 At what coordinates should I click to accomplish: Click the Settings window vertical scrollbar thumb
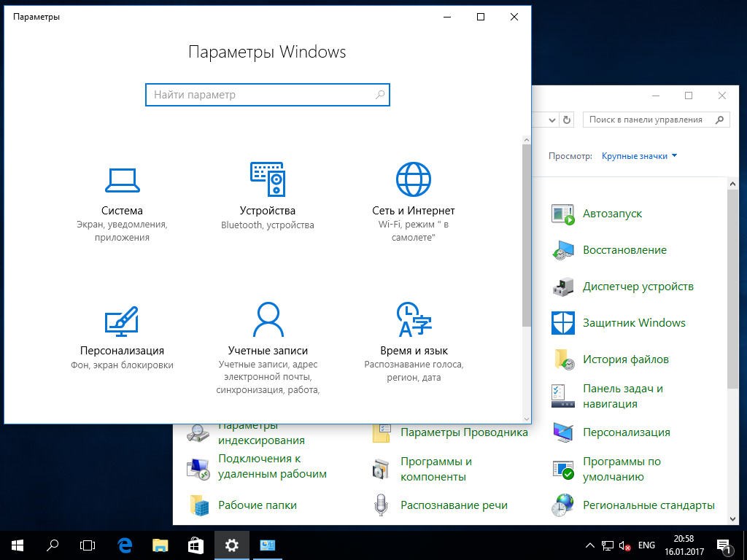pyautogui.click(x=527, y=236)
